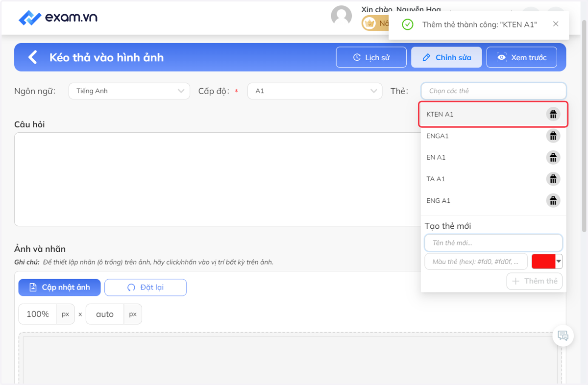The height and width of the screenshot is (385, 588).
Task: Dismiss the success notification
Action: 555,24
